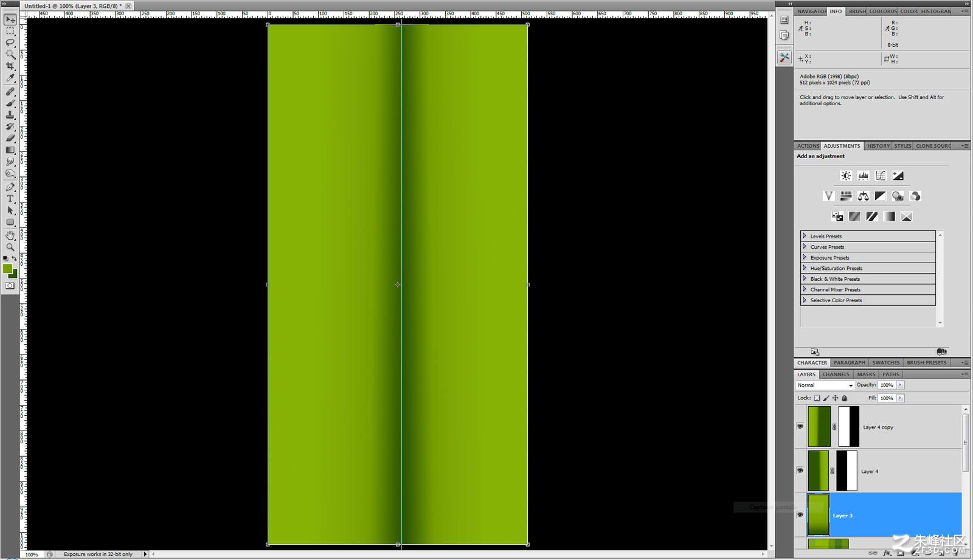The width and height of the screenshot is (973, 560).
Task: Expand Selective Color Presets
Action: 804,300
